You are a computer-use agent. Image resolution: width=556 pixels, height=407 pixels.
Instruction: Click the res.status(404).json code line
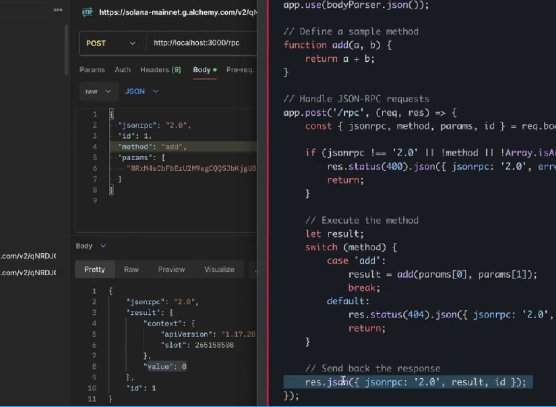click(451, 314)
